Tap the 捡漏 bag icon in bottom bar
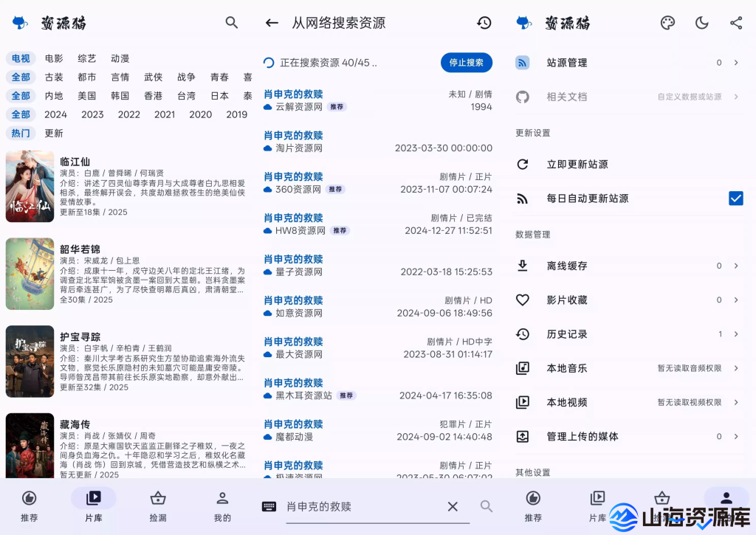The height and width of the screenshot is (535, 756). pyautogui.click(x=157, y=505)
